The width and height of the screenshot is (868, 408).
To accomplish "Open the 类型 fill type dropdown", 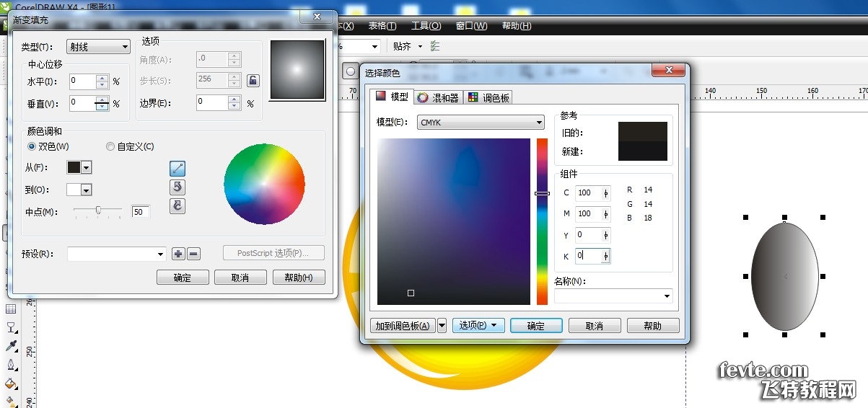I will [x=98, y=47].
